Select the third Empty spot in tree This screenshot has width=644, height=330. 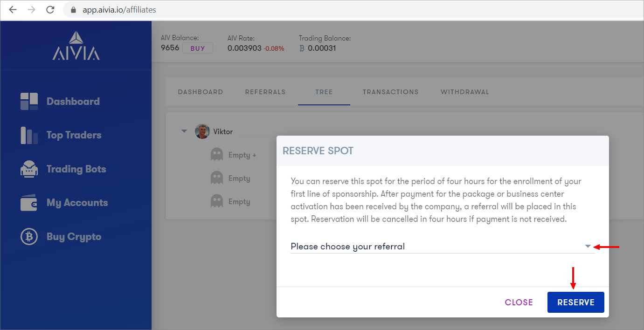pyautogui.click(x=239, y=202)
